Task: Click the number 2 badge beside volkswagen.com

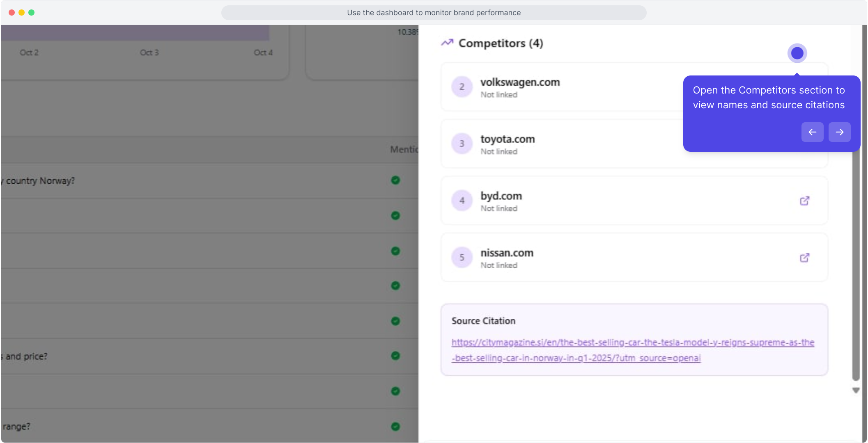Action: pyautogui.click(x=462, y=87)
